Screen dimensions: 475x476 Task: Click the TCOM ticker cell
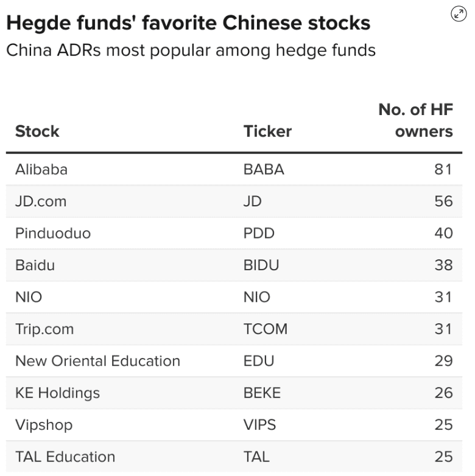click(265, 329)
